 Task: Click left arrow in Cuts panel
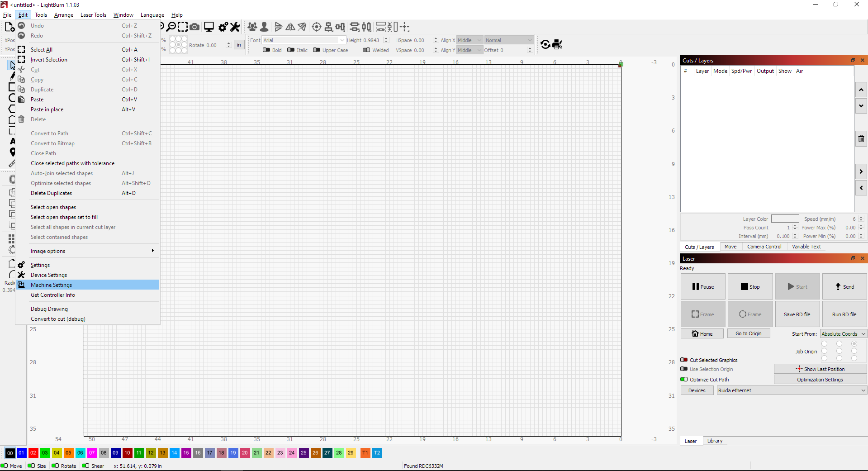(x=861, y=188)
